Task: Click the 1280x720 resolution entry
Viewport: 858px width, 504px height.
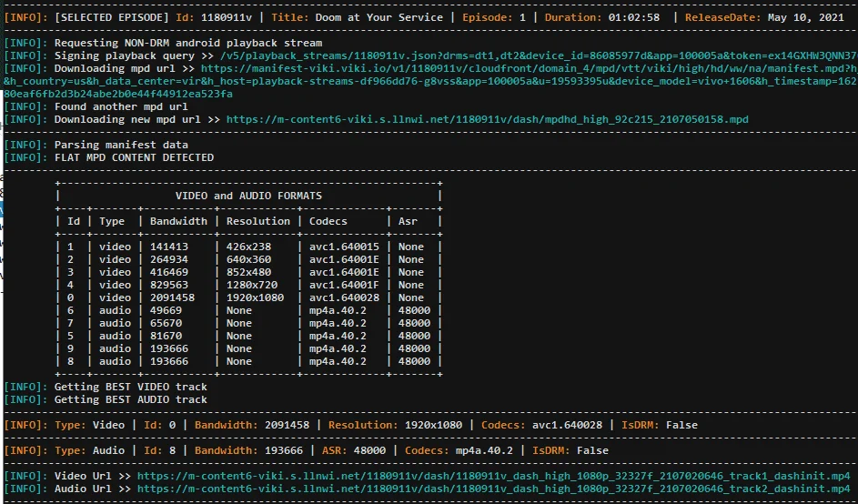Action: click(252, 285)
